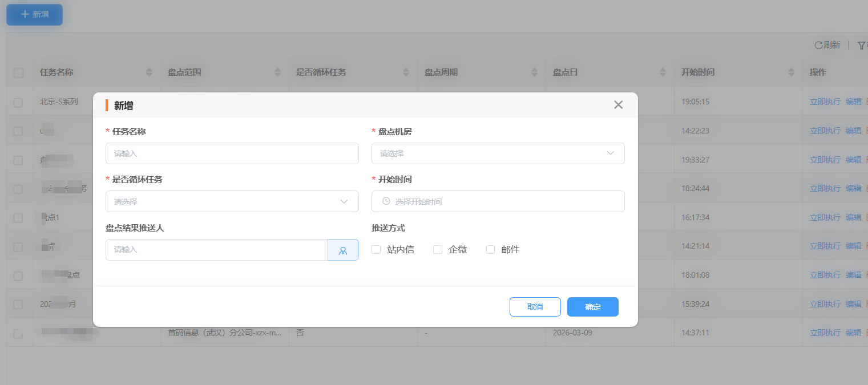Click 立即执行 in the 14:21:14 row

point(825,246)
